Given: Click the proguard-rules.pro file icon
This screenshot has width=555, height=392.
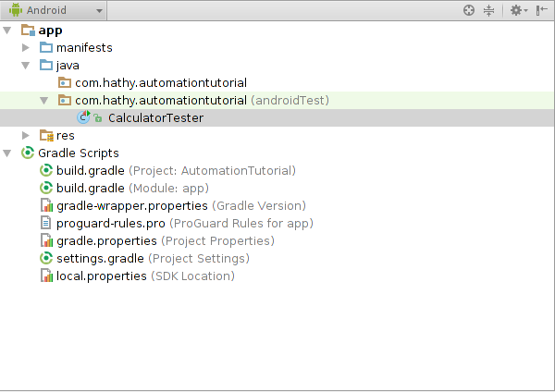Looking at the screenshot, I should pyautogui.click(x=46, y=223).
